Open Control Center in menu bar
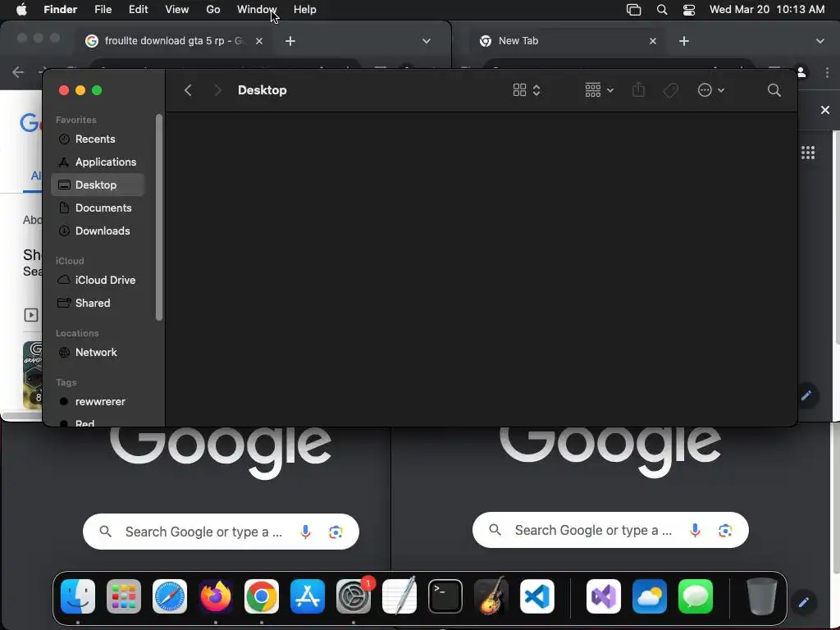The width and height of the screenshot is (840, 630). coord(689,10)
